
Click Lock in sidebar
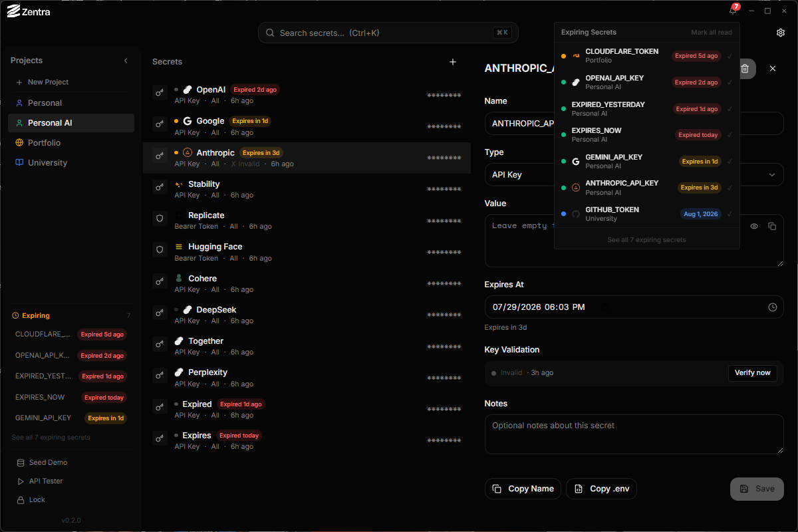click(31, 499)
